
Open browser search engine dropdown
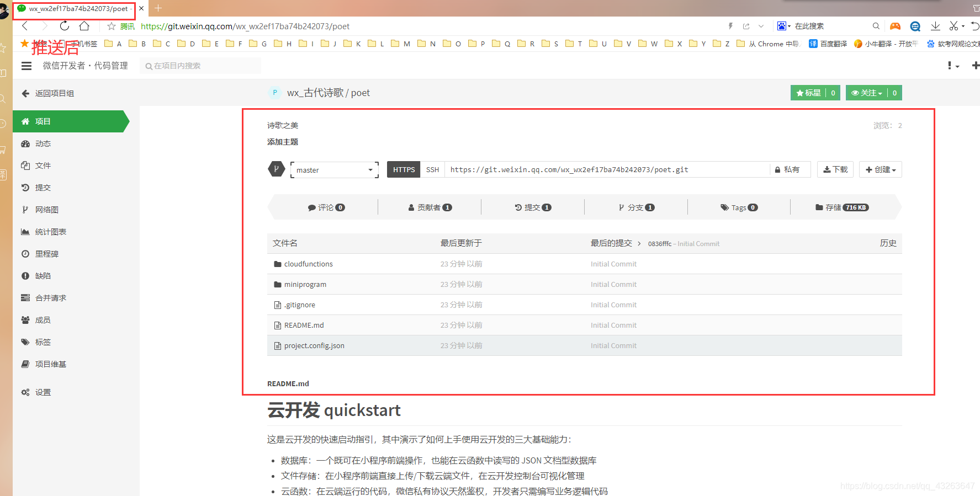[784, 26]
